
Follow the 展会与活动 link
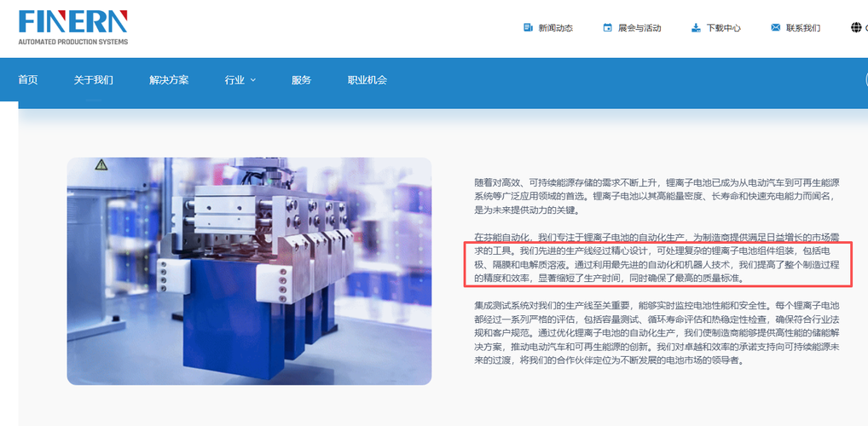[x=639, y=27]
